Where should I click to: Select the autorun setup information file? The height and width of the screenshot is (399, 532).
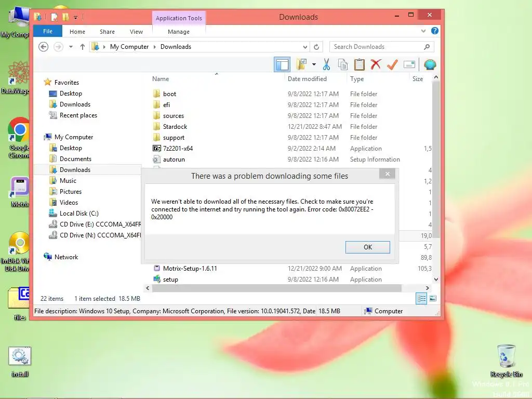click(x=174, y=159)
